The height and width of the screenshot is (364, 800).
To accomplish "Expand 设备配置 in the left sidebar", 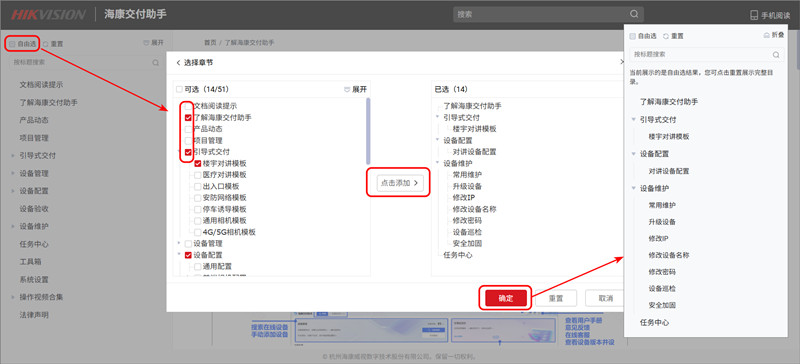I will pos(13,191).
